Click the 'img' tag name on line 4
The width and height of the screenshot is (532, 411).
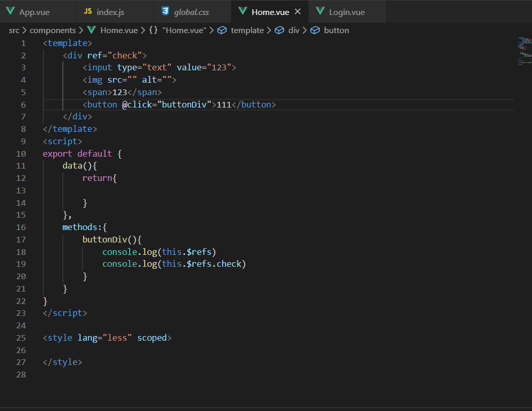click(95, 80)
